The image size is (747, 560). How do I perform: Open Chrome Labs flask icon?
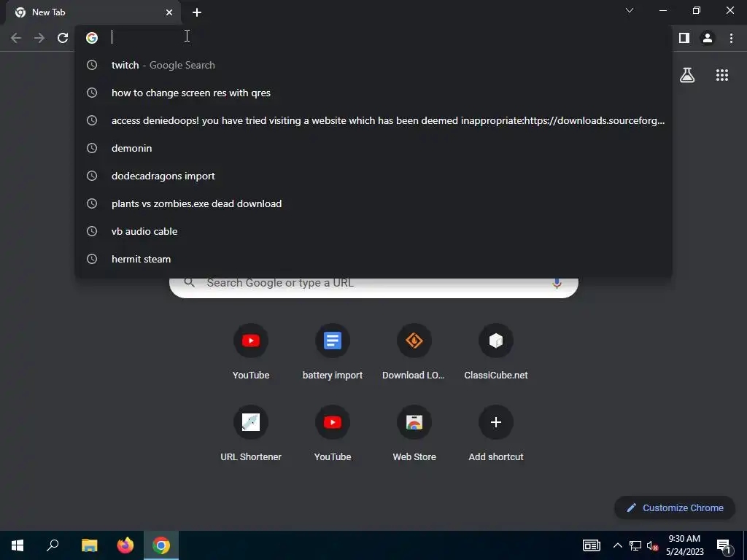click(x=687, y=75)
